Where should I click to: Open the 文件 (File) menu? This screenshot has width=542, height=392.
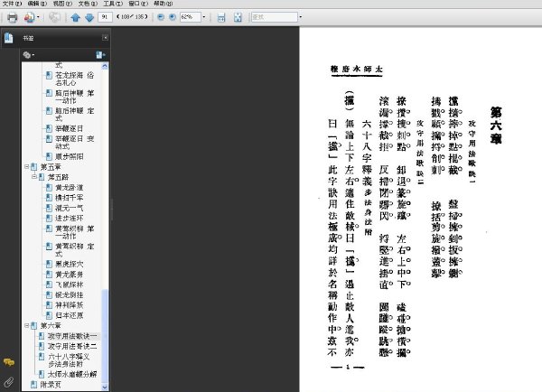point(12,4)
